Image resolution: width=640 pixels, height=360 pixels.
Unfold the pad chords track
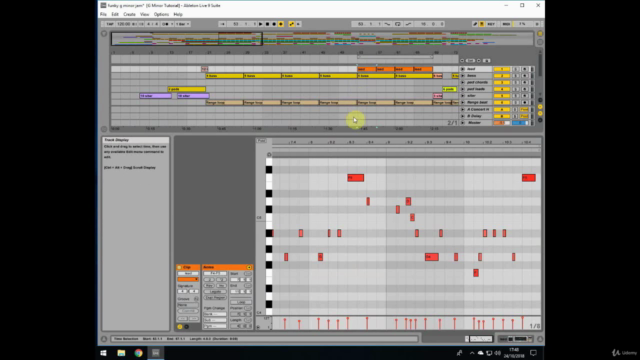(x=462, y=82)
